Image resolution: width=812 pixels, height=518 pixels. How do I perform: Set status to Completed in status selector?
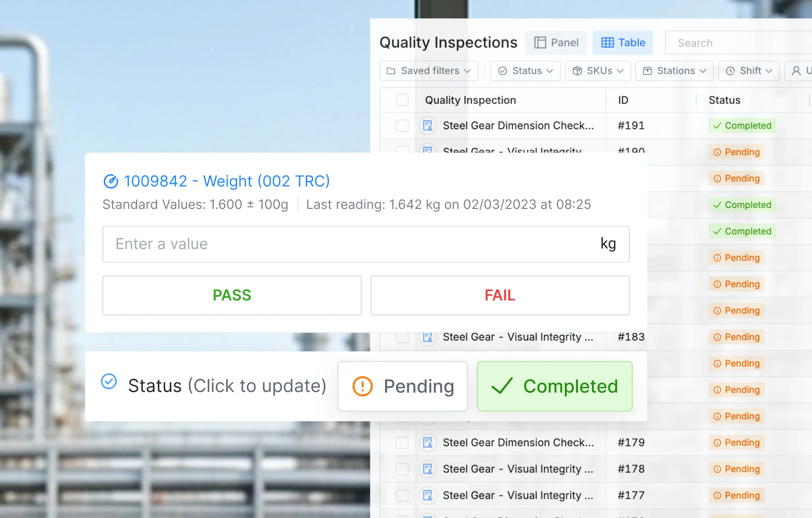(x=555, y=386)
